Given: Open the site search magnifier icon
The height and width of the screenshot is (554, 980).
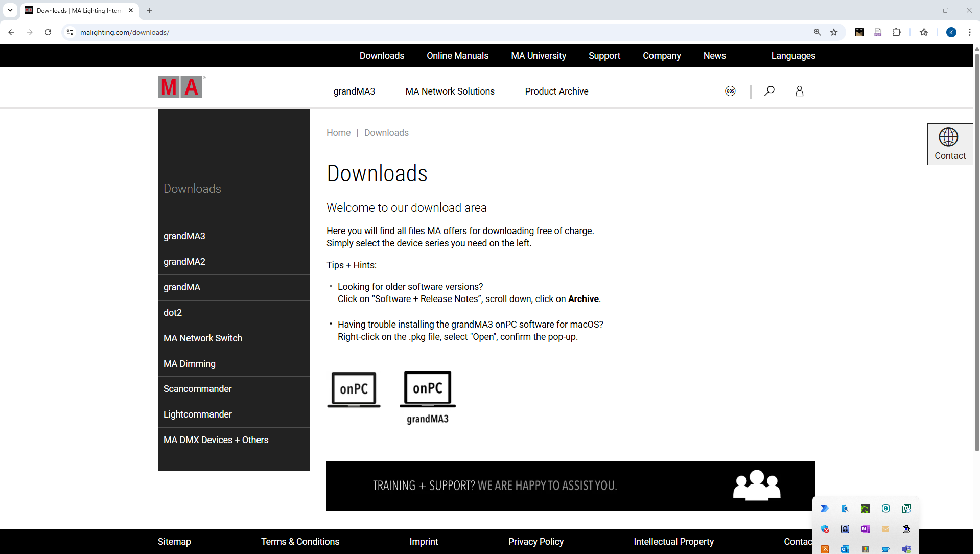Looking at the screenshot, I should click(769, 91).
